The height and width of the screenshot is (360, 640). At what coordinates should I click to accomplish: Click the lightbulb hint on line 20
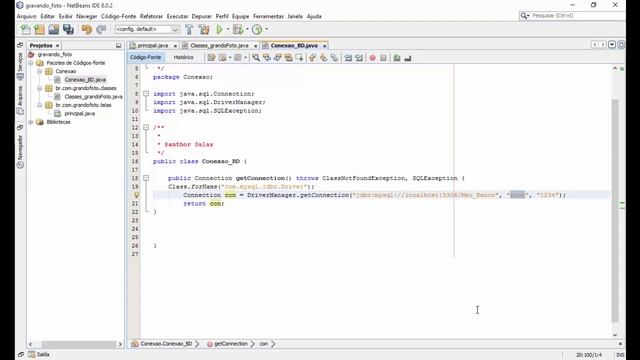137,195
